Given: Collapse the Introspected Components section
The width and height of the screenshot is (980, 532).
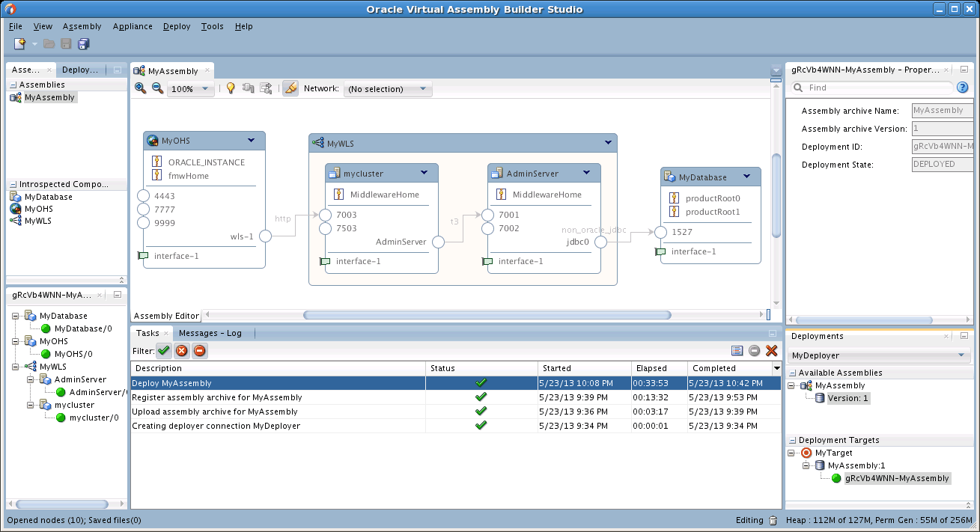Looking at the screenshot, I should [x=13, y=184].
